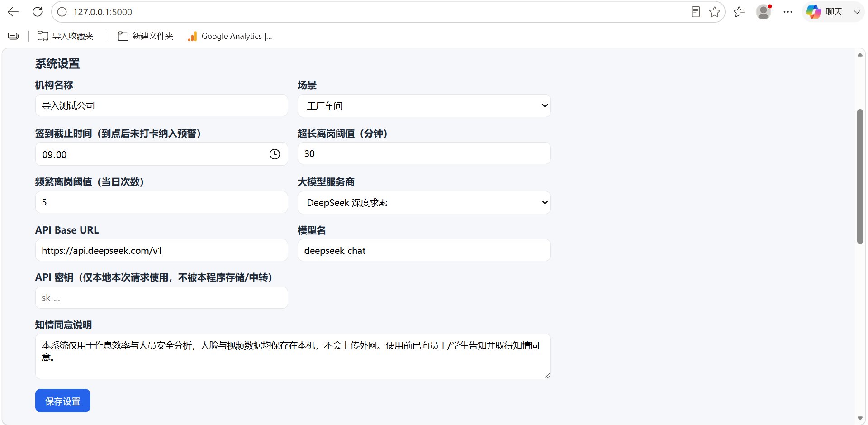The width and height of the screenshot is (868, 425).
Task: Click the 签到截止时间 time field
Action: [x=161, y=154]
